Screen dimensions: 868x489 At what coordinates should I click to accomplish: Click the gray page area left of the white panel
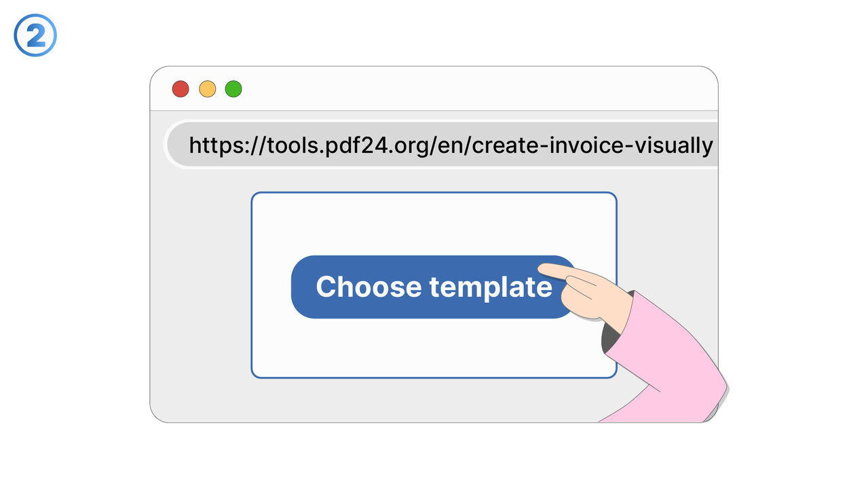tap(201, 285)
